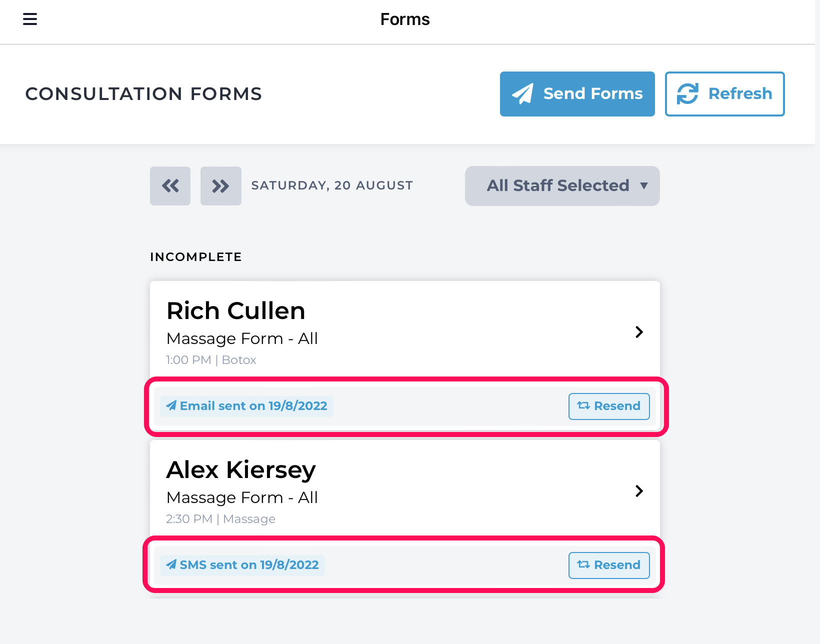Click the paper plane icon beside SMS sent
Image resolution: width=820 pixels, height=644 pixels.
(x=171, y=564)
